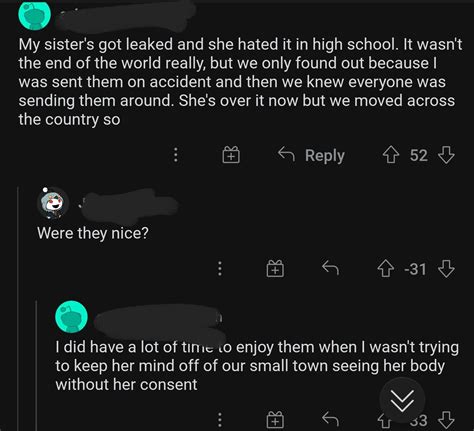Screen dimensions: 474x431
Task: Click Reply on the top comment
Action: coord(311,155)
